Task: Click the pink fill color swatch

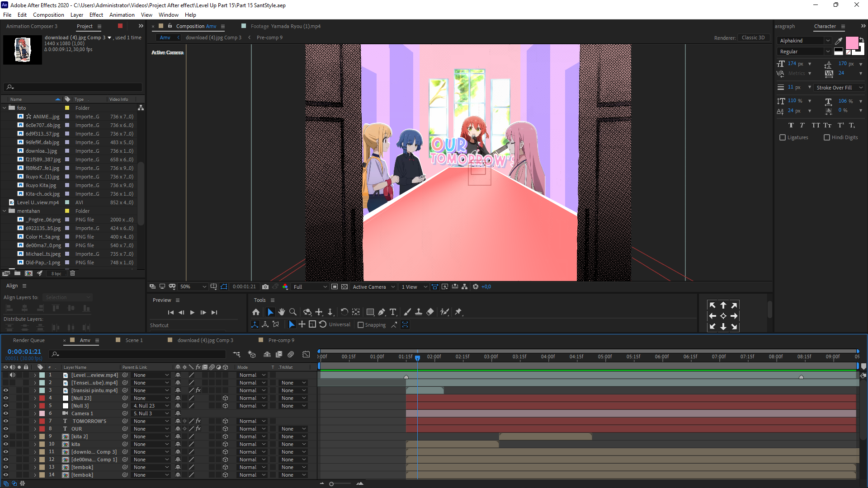Action: (852, 43)
